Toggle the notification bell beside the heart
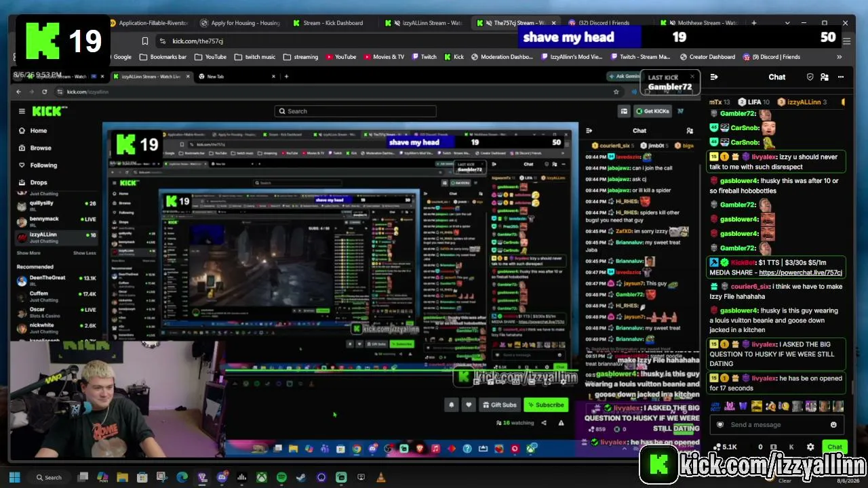Screen dimensions: 868x488 pos(451,405)
